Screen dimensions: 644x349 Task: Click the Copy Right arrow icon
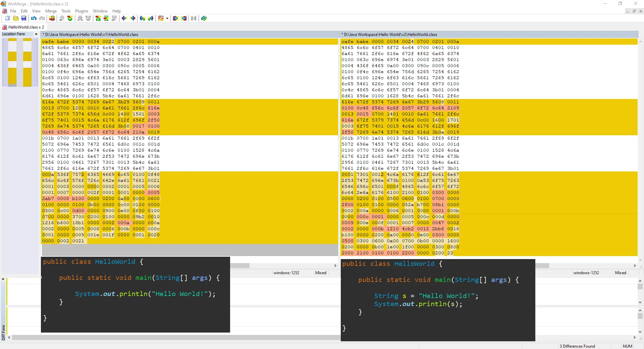(x=124, y=18)
